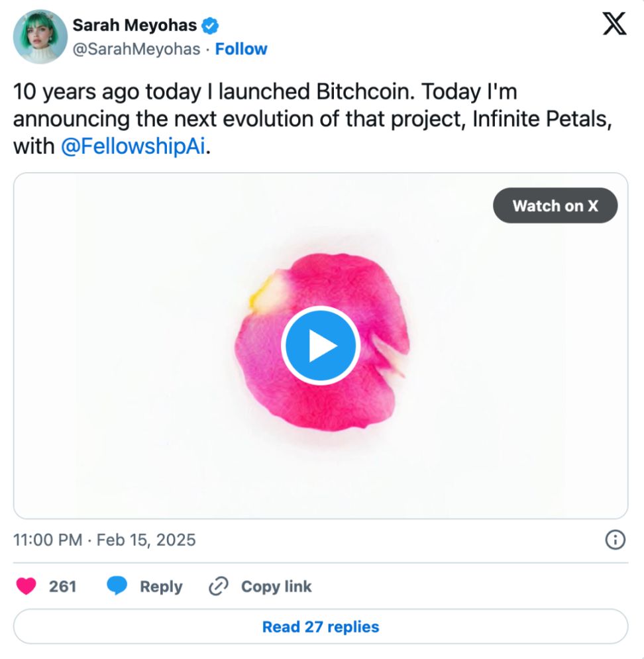Follow Sarah Meyohas
This screenshot has width=644, height=659.
click(x=241, y=49)
